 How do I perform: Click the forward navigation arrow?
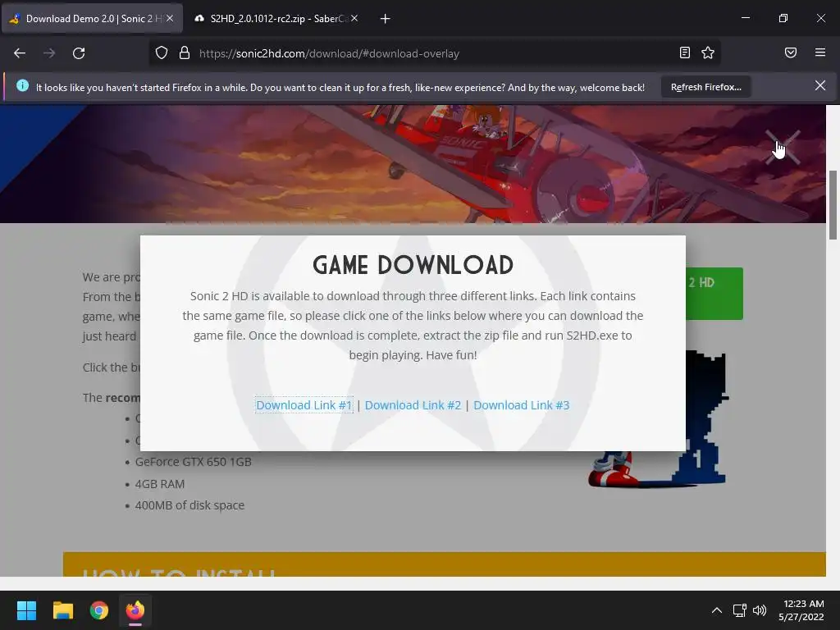tap(49, 53)
